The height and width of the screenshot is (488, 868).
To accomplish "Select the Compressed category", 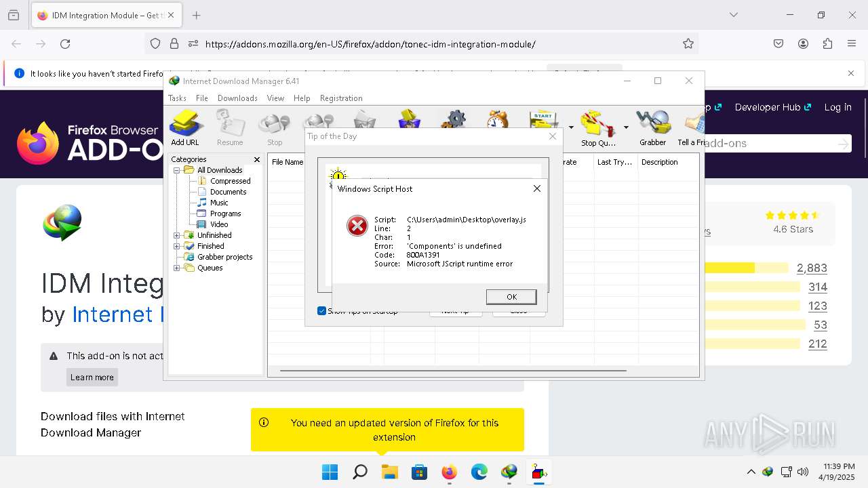I will [x=230, y=181].
